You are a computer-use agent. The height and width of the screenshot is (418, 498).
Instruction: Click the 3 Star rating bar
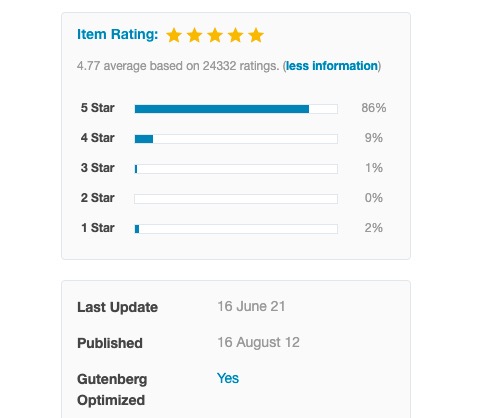pos(236,169)
